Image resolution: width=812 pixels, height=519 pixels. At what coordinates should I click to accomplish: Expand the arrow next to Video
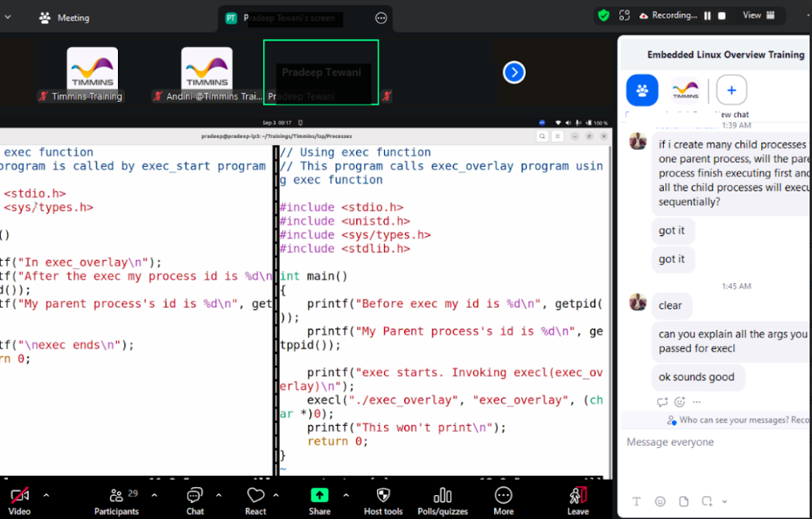[x=46, y=495]
